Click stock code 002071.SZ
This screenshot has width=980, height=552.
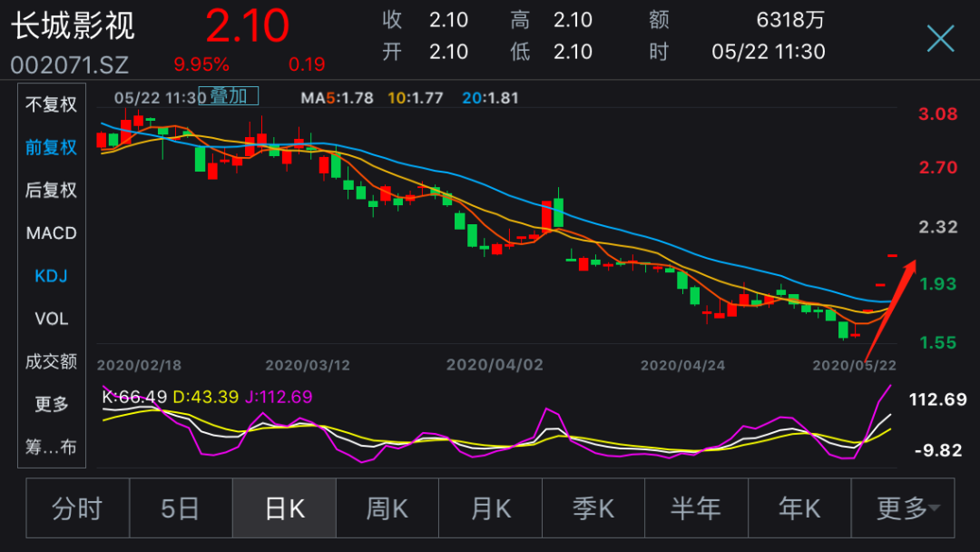(69, 65)
